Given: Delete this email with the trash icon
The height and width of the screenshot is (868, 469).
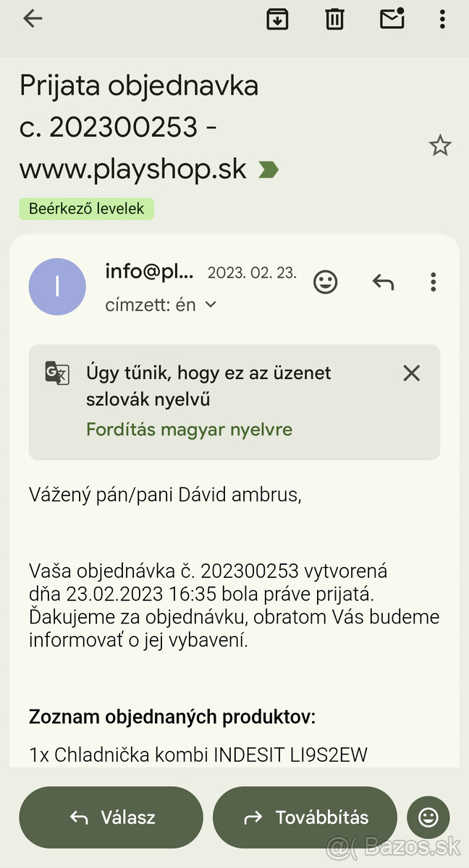Looking at the screenshot, I should (334, 19).
